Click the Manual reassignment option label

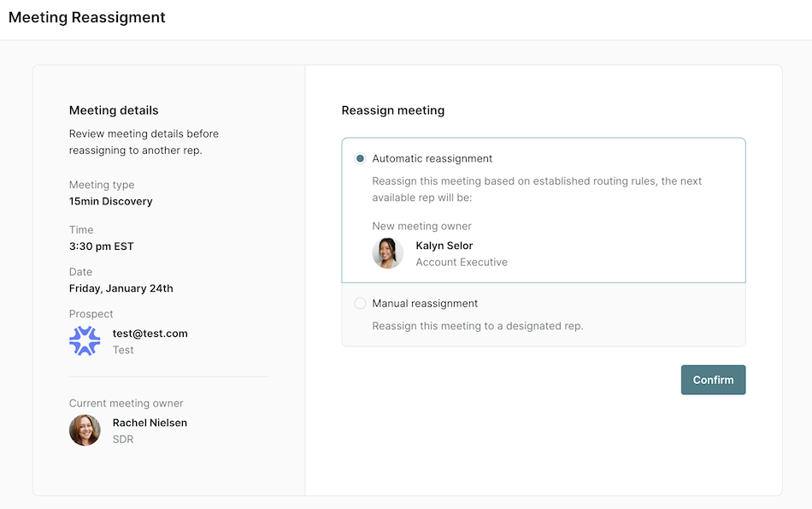(425, 303)
